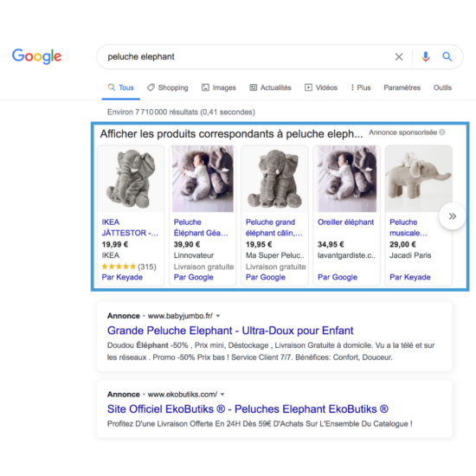Open the Google logo homepage link

click(x=36, y=56)
